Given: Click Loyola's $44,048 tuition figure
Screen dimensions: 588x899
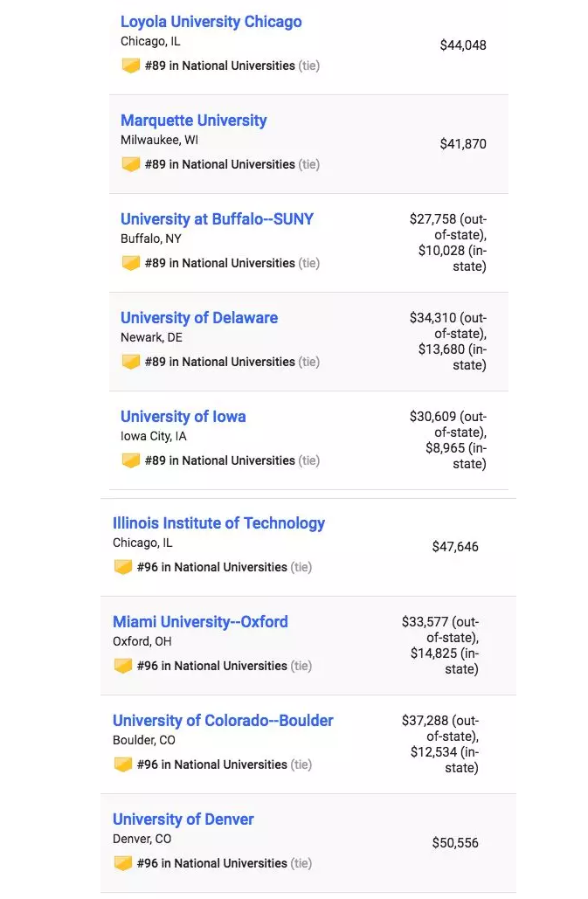Looking at the screenshot, I should 463,45.
